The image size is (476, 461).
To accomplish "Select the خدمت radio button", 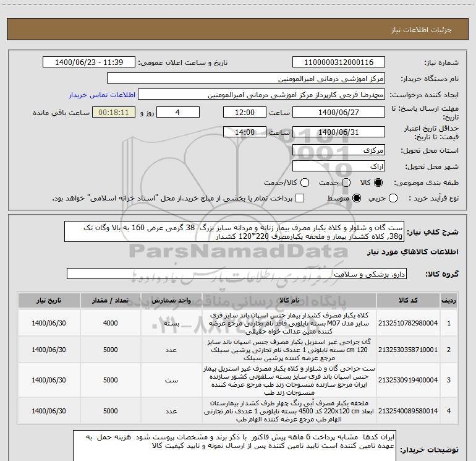I will coord(346,183).
